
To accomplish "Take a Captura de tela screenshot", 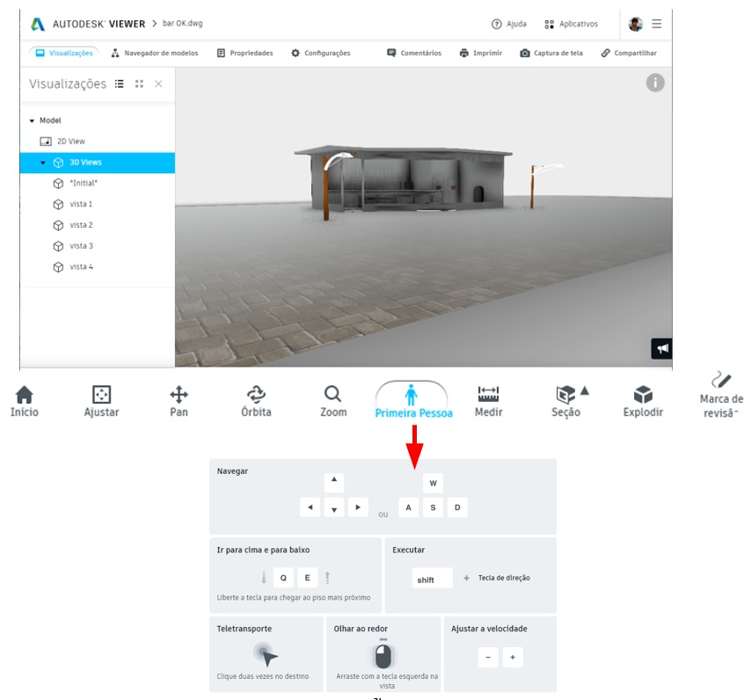I will pos(551,53).
